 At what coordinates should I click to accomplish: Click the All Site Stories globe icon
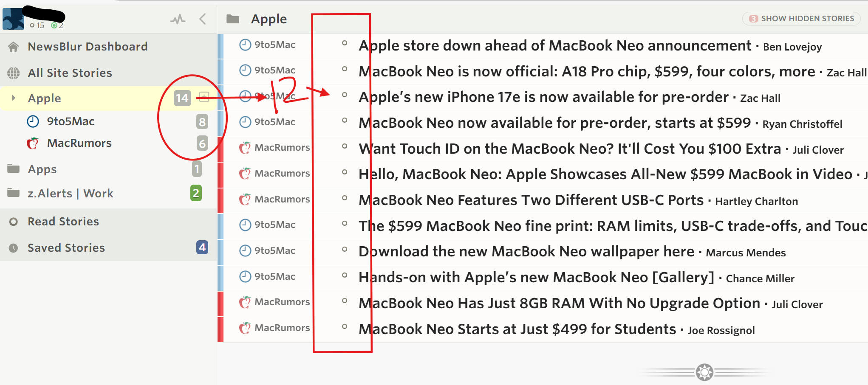(14, 73)
